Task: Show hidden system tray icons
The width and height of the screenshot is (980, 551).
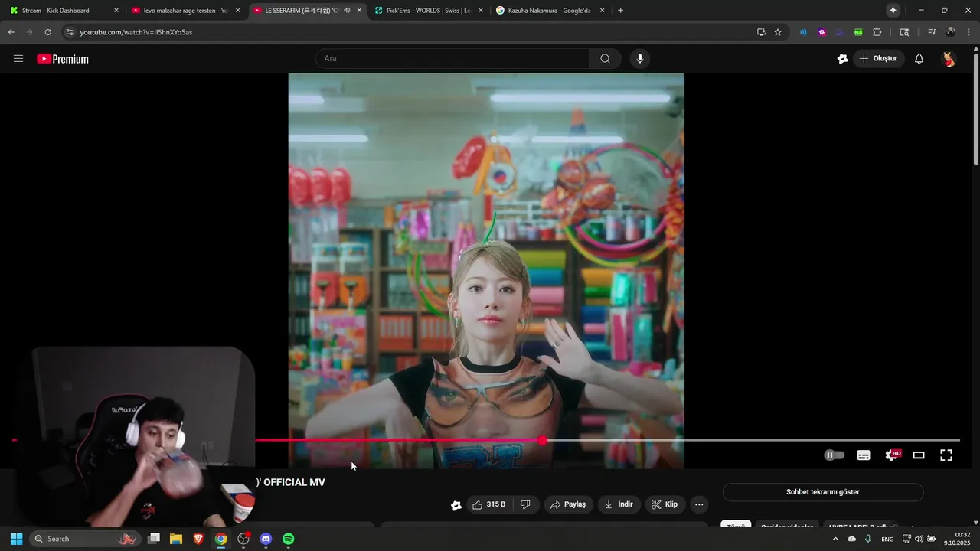Action: click(835, 539)
